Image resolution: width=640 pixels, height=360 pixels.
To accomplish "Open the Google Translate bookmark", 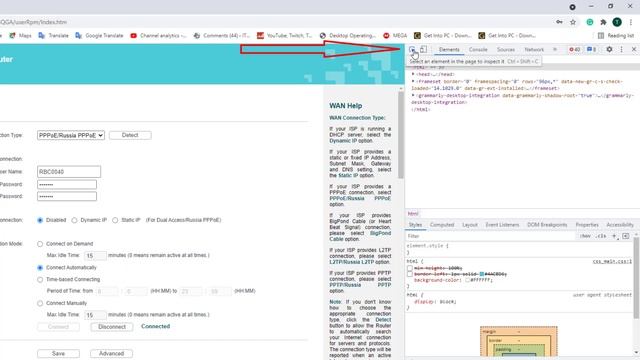I will click(99, 36).
